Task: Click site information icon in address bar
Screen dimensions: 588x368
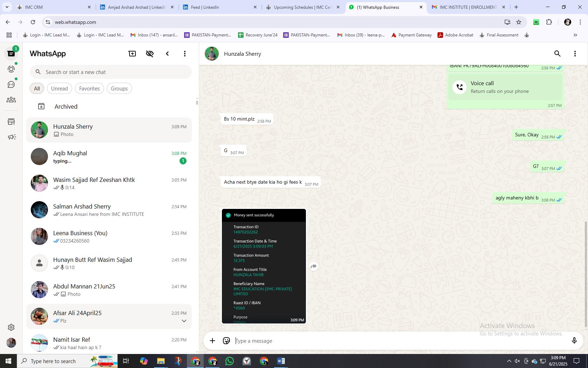Action: click(x=48, y=22)
